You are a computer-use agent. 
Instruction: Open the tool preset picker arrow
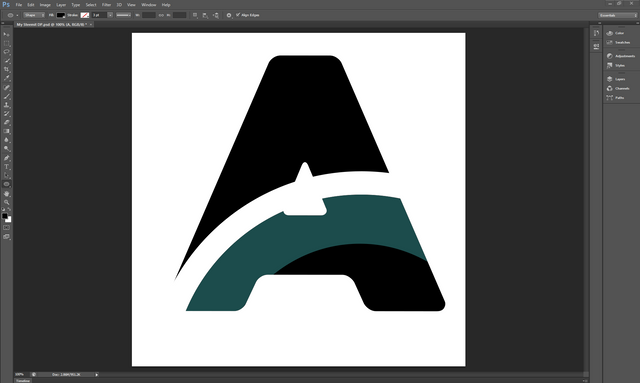(x=17, y=15)
